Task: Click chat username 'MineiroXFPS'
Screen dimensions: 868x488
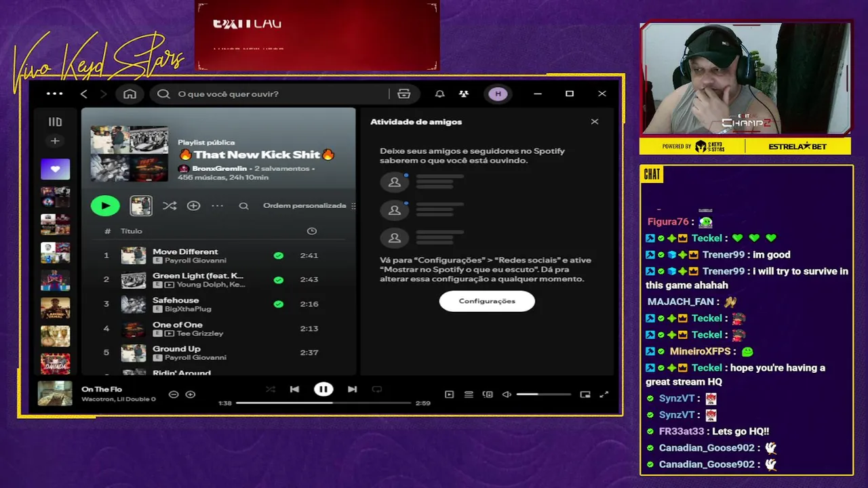Action: coord(701,351)
